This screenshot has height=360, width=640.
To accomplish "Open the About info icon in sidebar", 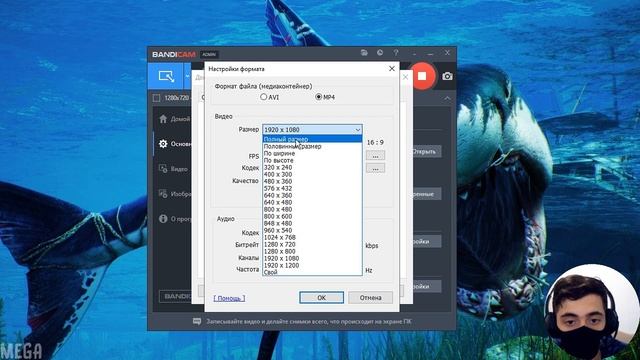I will point(163,219).
